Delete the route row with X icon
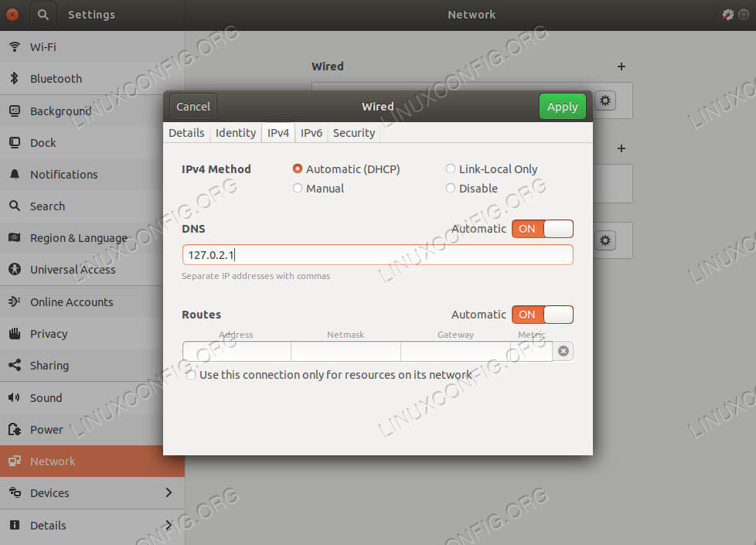756x545 pixels. coord(564,351)
